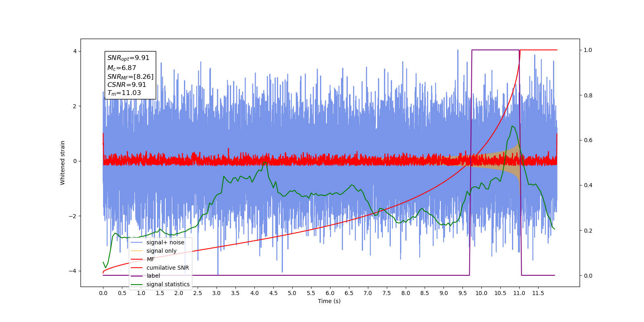Click the right y-axis tick label 0.6
The image size is (644, 322).
[588, 140]
